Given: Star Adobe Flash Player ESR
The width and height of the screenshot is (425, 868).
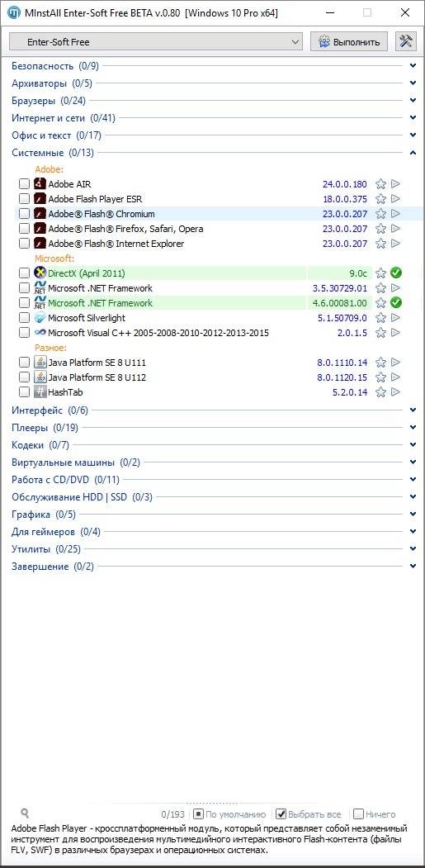Looking at the screenshot, I should tap(380, 199).
